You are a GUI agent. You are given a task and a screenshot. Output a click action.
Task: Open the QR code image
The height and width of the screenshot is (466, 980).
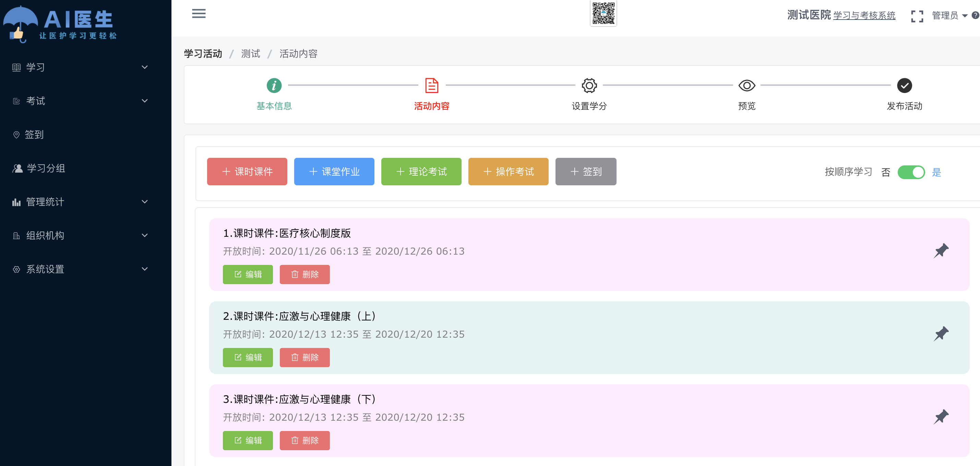[x=603, y=13]
